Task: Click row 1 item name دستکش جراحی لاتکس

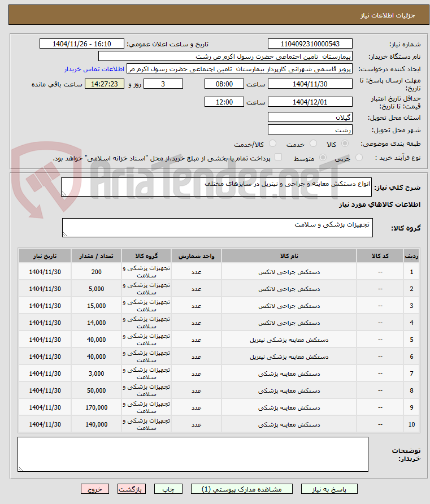Action: pos(289,272)
